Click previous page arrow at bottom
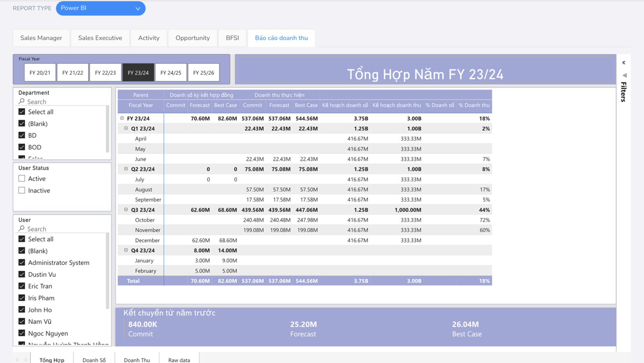644x363 pixels. (x=16, y=360)
